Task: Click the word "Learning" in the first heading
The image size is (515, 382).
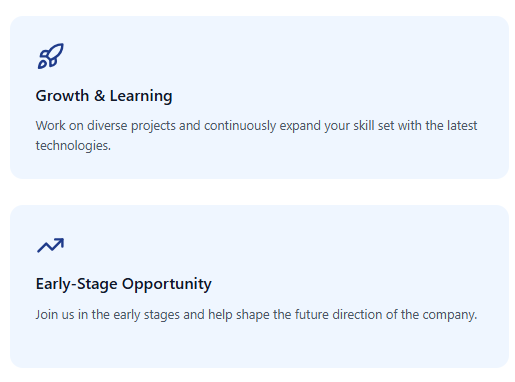Action: (x=141, y=96)
